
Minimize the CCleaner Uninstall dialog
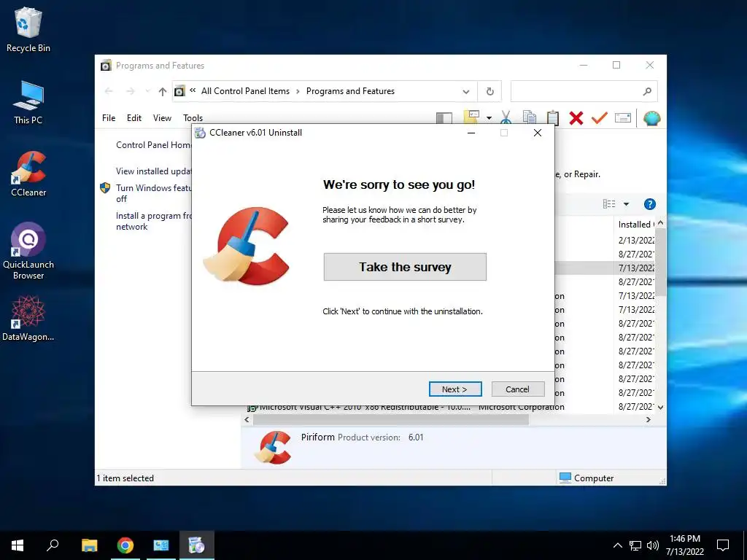point(471,133)
